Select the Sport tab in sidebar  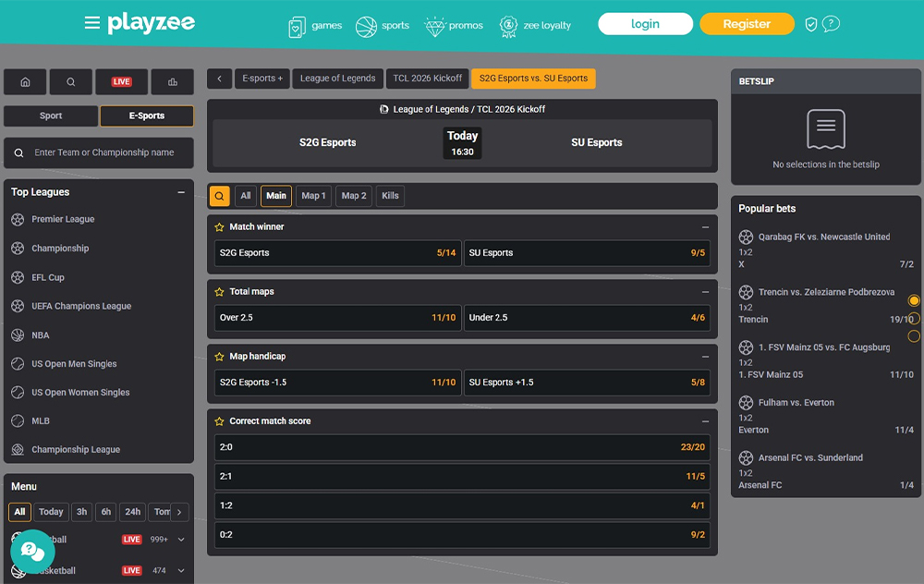tap(51, 116)
